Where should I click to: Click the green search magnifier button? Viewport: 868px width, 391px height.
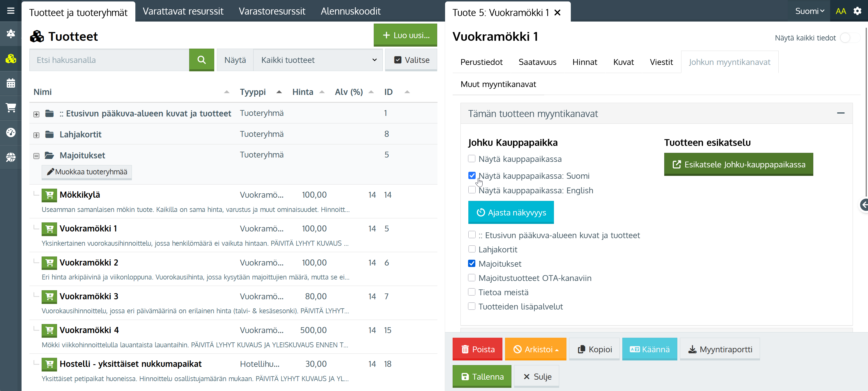pos(201,60)
